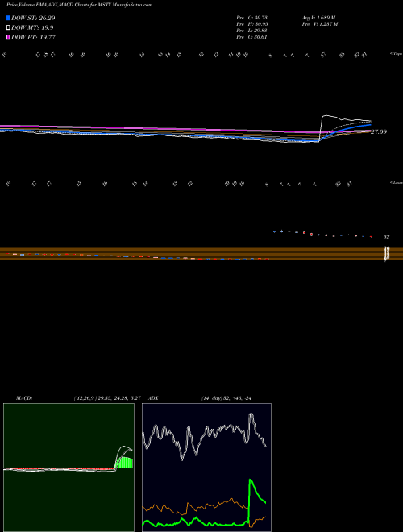The image size is (403, 532).
Task: Click the ADX panel heading
Action: (154, 398)
